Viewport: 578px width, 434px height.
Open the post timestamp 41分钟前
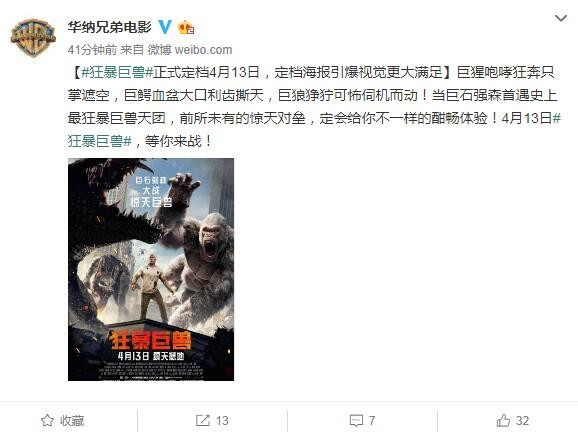point(92,50)
